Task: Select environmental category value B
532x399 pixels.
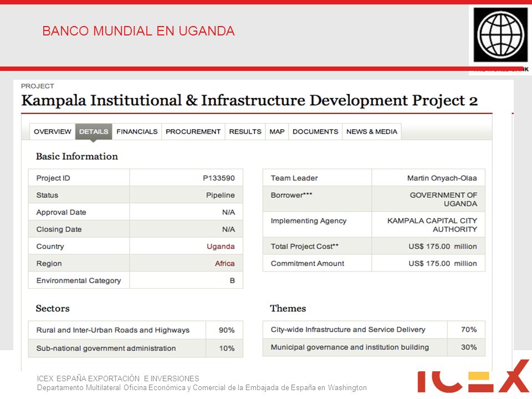Action: pyautogui.click(x=232, y=280)
